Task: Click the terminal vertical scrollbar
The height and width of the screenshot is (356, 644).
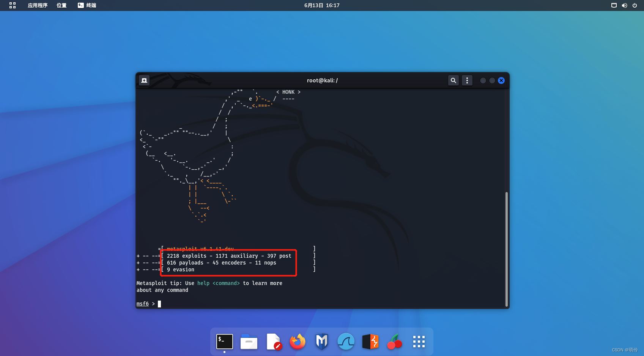Action: click(x=506, y=249)
